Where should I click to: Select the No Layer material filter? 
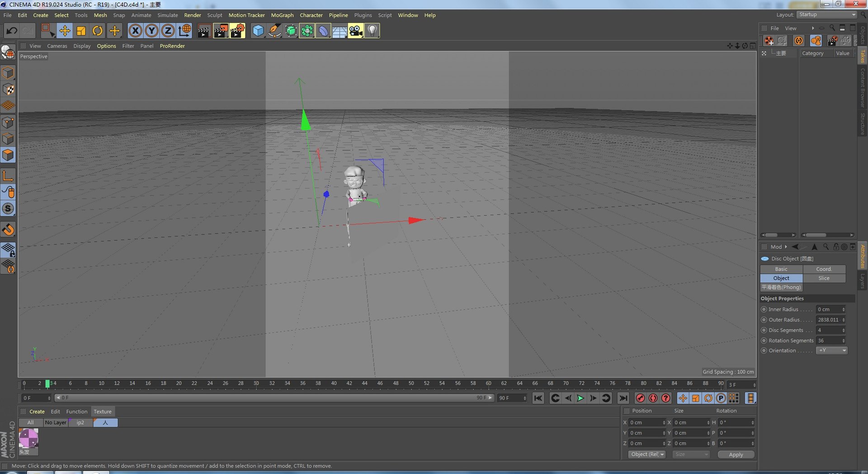[x=56, y=422]
